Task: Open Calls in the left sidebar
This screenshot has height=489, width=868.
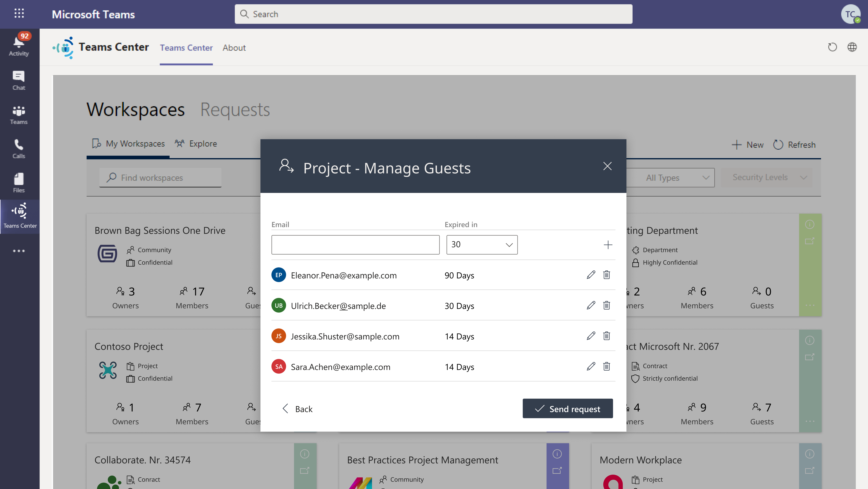Action: (x=19, y=149)
